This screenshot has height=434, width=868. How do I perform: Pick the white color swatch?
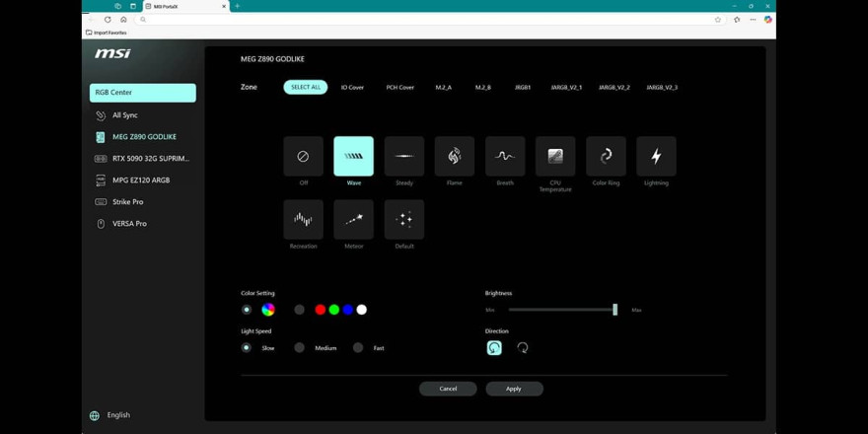pyautogui.click(x=361, y=310)
